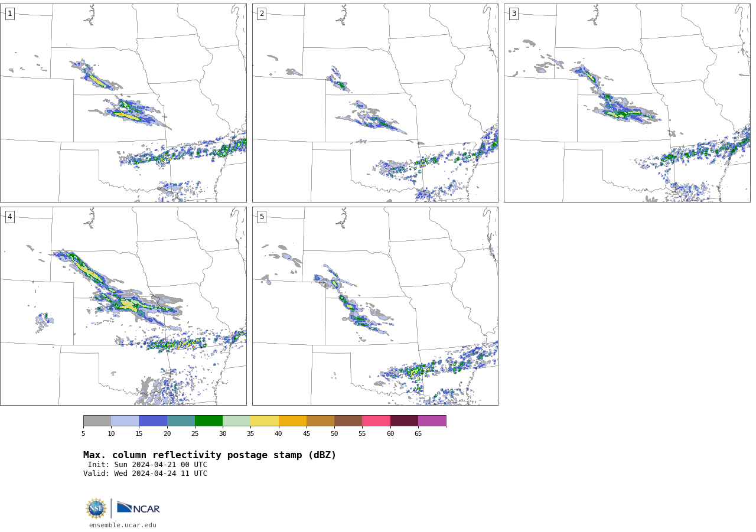Click the ensemble.ucar.edu text
Viewport: 756px width, 532px height.
(x=123, y=525)
